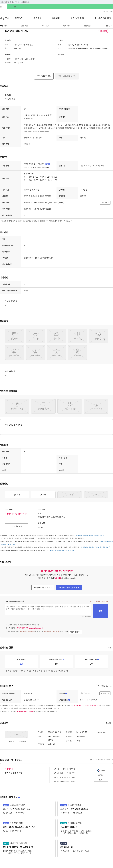This screenshot has height=868, width=113.
Task: Expand 지도 보기 for 근무 예정지
Action: pos(105,202)
